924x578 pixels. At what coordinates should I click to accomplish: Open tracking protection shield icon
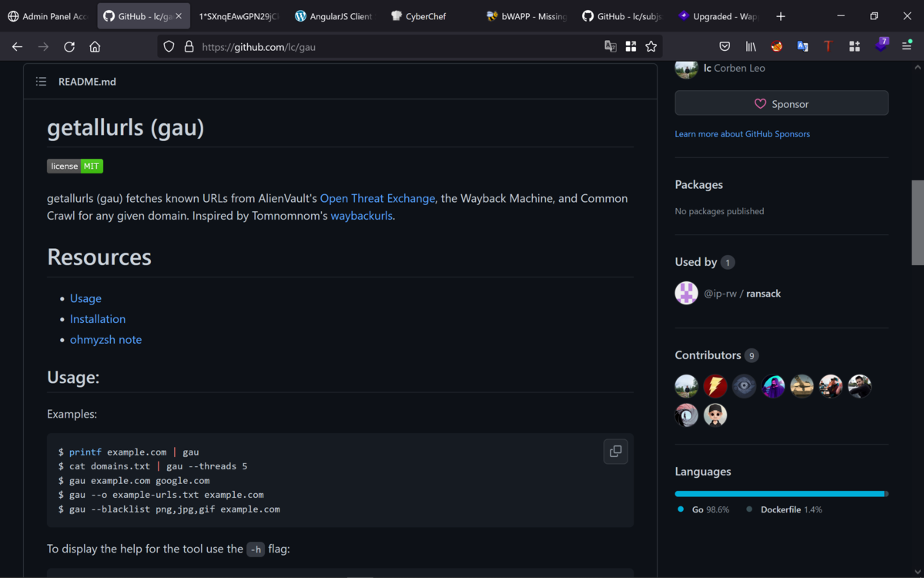pyautogui.click(x=169, y=46)
